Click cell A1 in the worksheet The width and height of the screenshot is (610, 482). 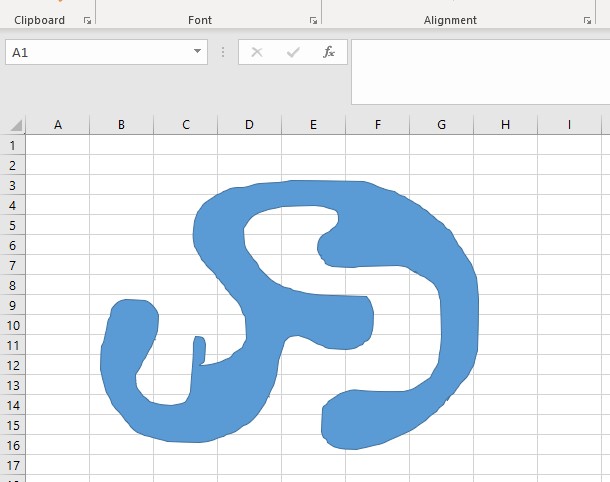click(57, 145)
